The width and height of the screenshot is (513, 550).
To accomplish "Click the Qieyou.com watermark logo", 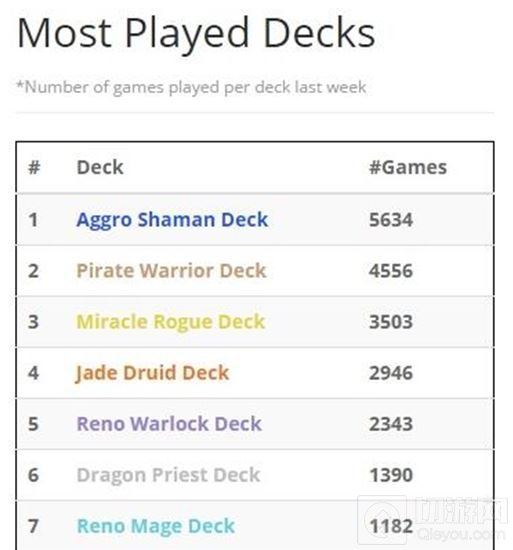I will tap(433, 520).
